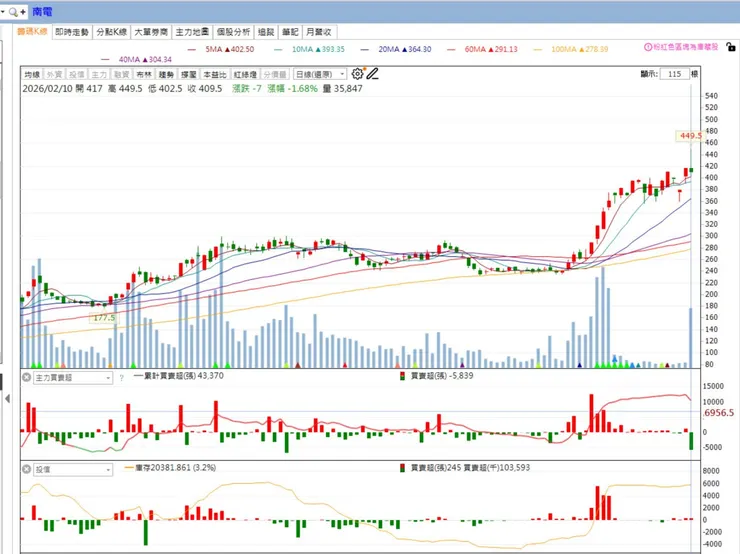Click the 漲幅 -1.68% readout
740x554 pixels.
tap(292, 89)
